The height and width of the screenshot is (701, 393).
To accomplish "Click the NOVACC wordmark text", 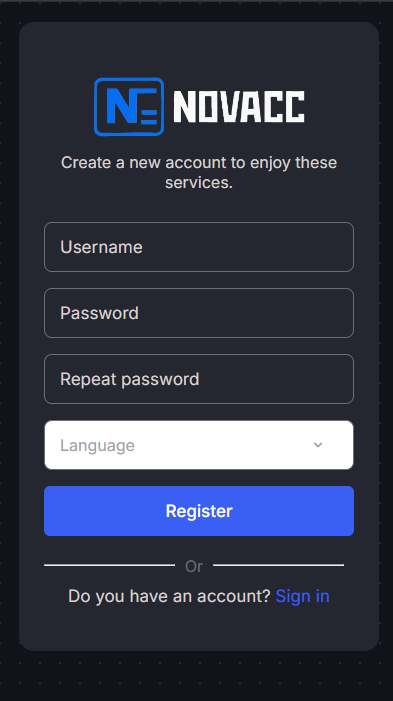I will pyautogui.click(x=239, y=107).
